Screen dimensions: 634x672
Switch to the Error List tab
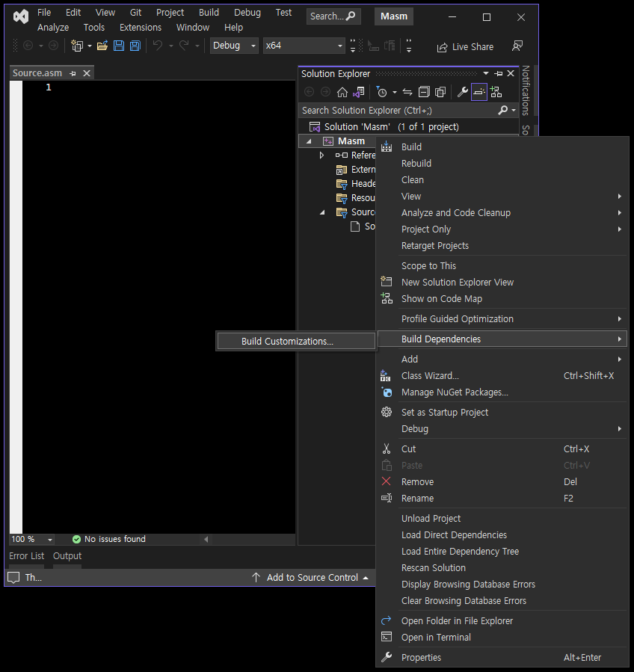27,556
